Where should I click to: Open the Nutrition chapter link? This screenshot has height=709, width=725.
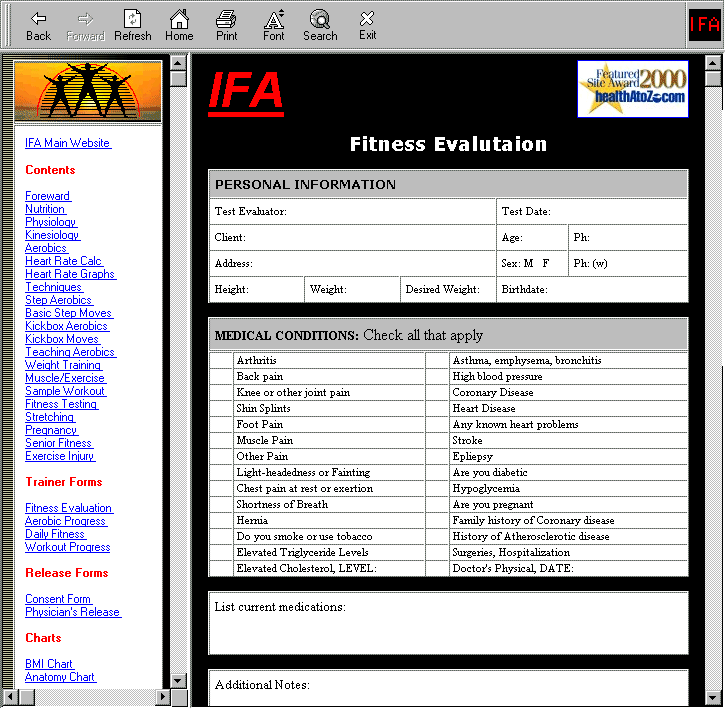45,209
